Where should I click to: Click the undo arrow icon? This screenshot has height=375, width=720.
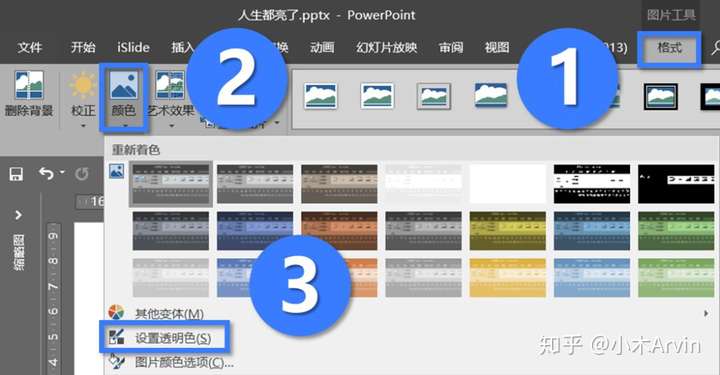(x=46, y=174)
